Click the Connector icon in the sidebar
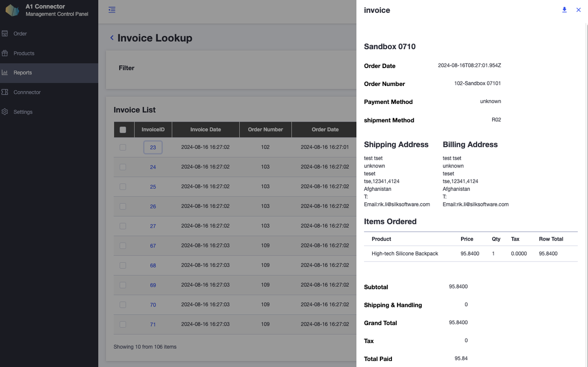Screen dimensions: 588x367 [5, 92]
